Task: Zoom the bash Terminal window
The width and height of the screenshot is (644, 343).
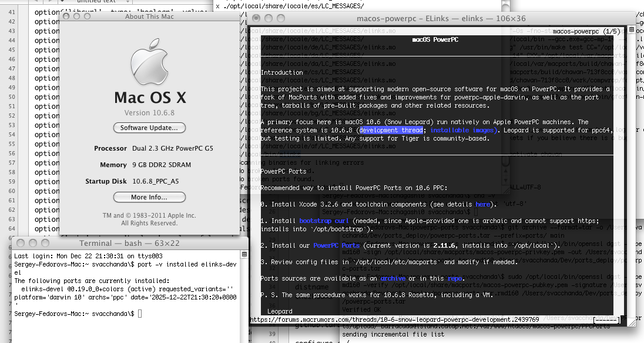Action: (x=45, y=243)
